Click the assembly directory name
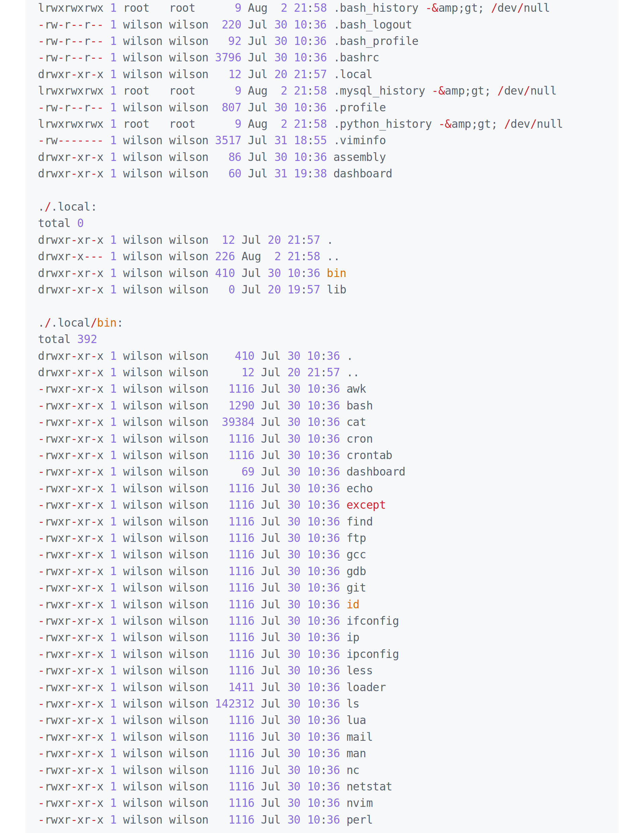This screenshot has width=644, height=833. 360,157
